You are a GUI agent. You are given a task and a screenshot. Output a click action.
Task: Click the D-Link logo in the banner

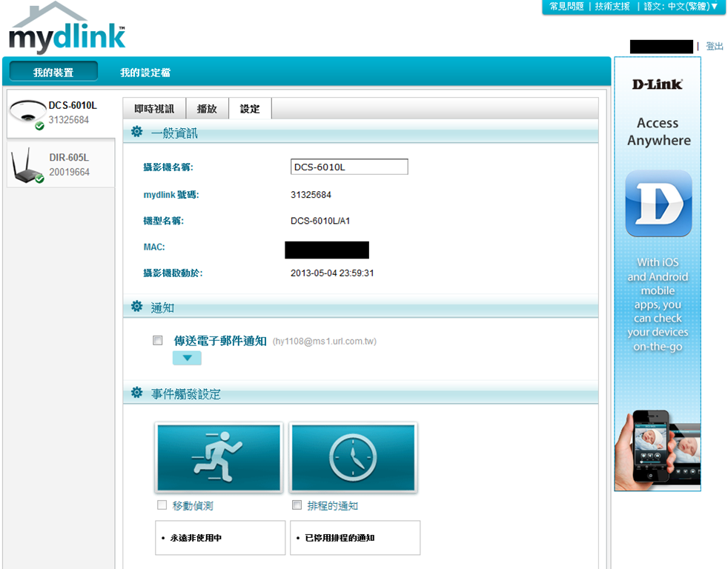[658, 84]
